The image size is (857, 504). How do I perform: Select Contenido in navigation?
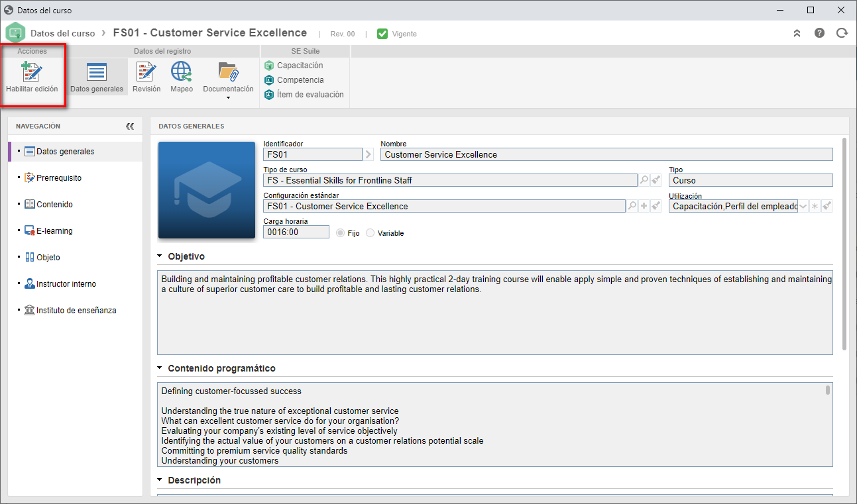(76, 205)
